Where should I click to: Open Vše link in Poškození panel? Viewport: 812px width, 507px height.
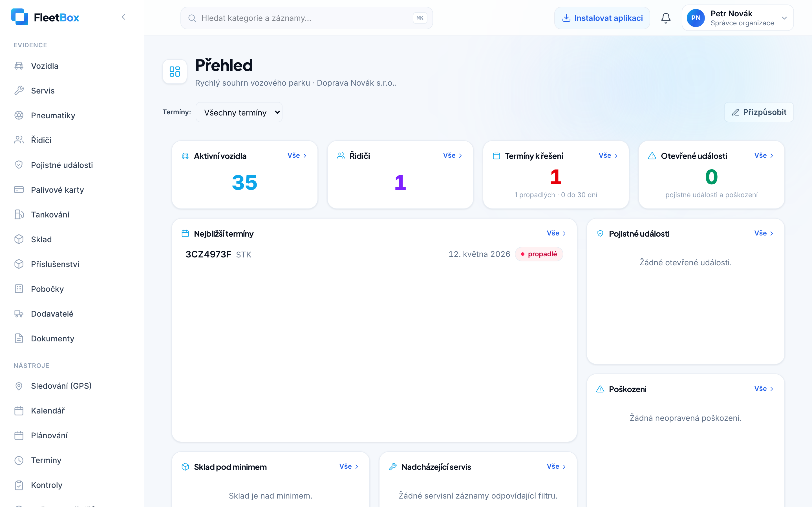click(764, 389)
